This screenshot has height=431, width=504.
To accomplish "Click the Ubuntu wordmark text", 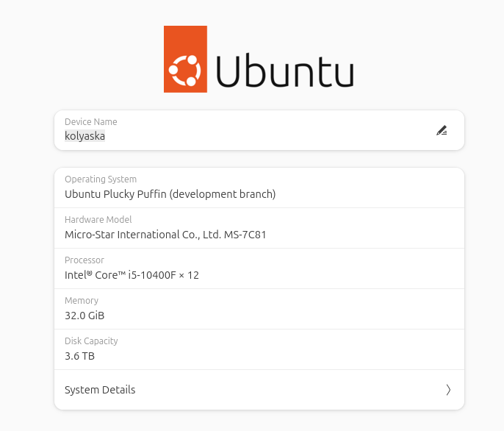I will (284, 71).
